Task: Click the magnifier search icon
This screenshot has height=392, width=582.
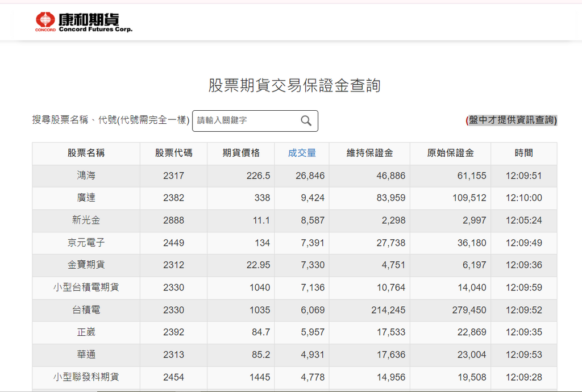Action: (x=306, y=120)
